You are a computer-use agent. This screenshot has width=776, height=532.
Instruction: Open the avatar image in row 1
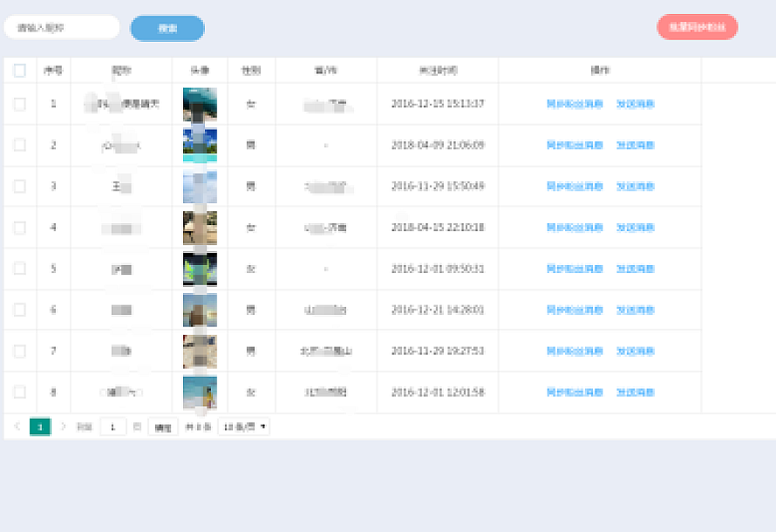click(200, 104)
